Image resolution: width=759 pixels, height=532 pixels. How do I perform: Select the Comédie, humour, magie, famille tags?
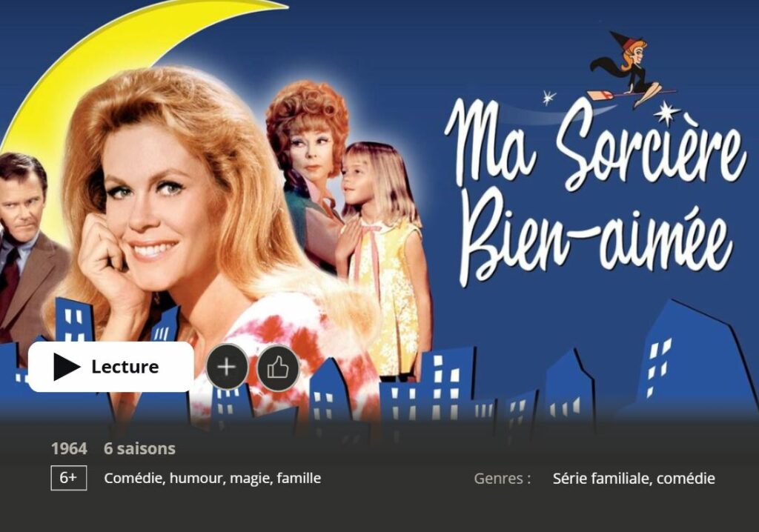(213, 478)
